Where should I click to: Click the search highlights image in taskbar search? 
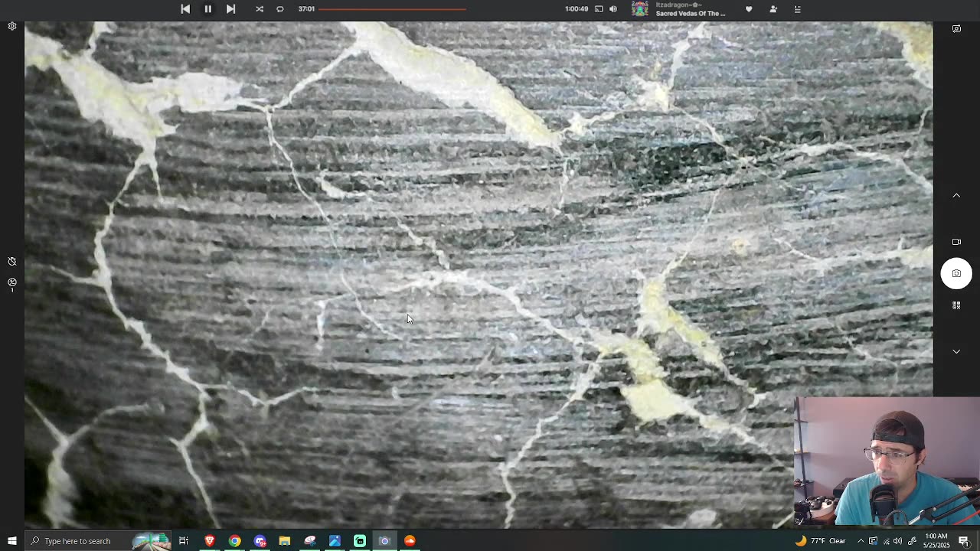[x=151, y=541]
